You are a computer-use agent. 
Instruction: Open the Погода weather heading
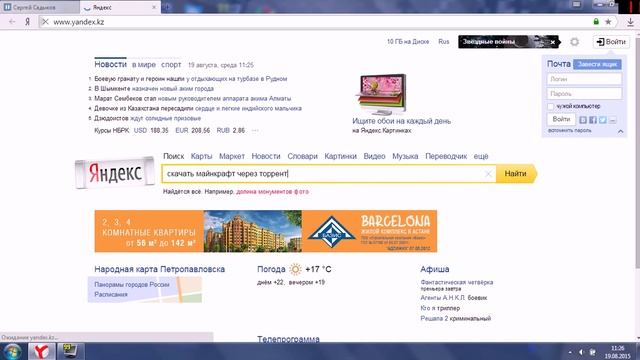click(271, 269)
